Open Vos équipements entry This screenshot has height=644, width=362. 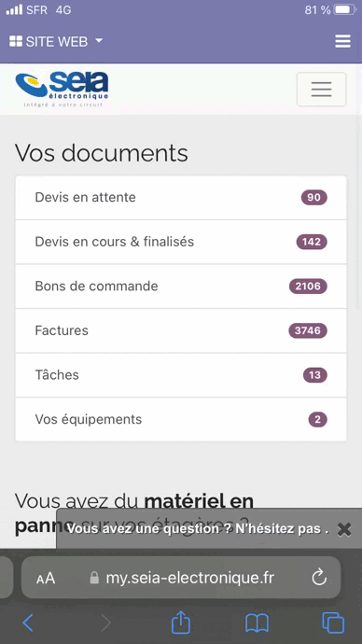181,419
